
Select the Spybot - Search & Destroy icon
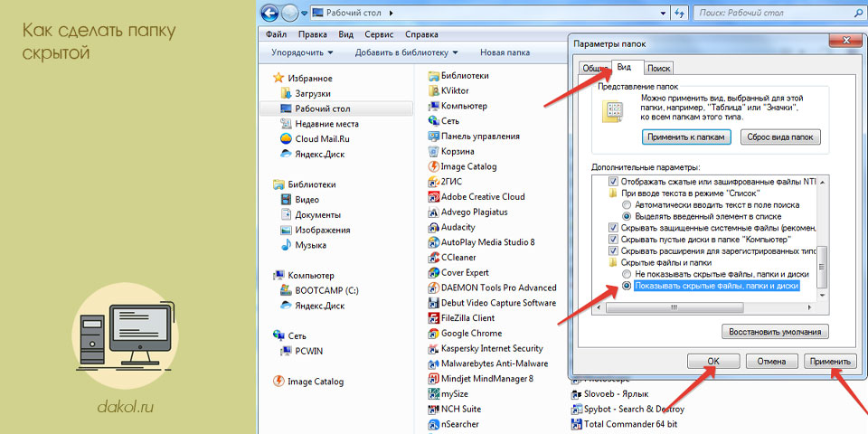click(576, 410)
